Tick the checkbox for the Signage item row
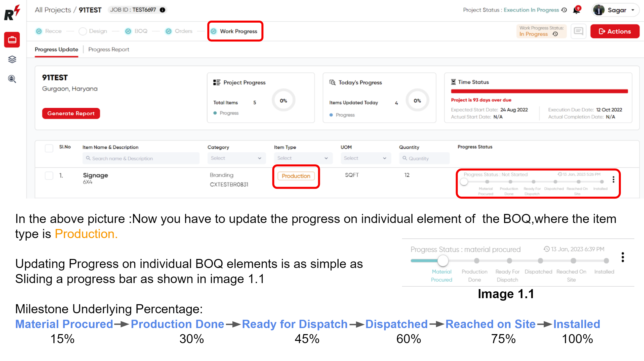The image size is (644, 361). pos(49,176)
